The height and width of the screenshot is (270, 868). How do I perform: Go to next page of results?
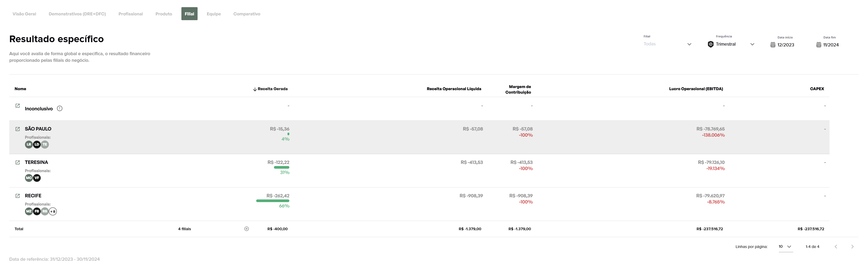(x=852, y=247)
